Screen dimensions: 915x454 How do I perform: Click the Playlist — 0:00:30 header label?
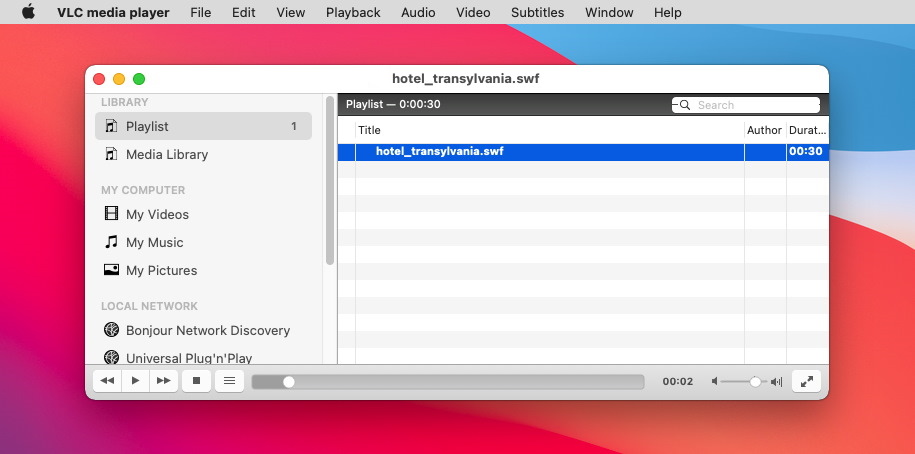point(393,104)
